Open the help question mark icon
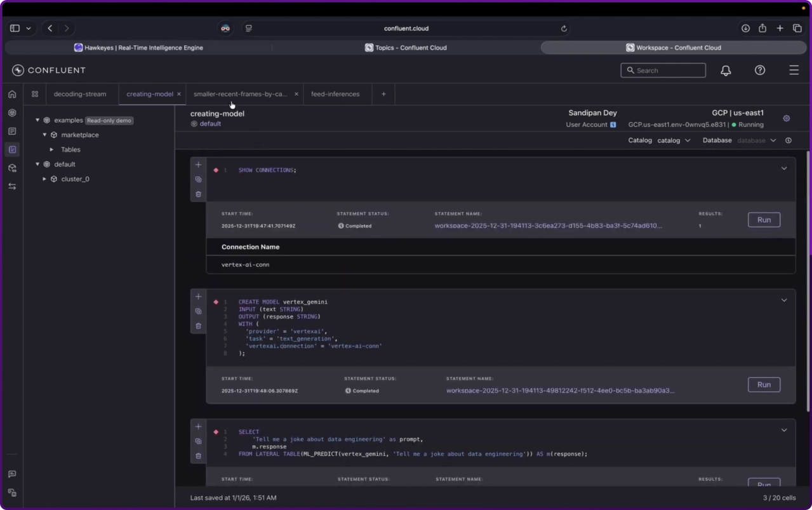Screen dimensions: 812x510 point(760,70)
